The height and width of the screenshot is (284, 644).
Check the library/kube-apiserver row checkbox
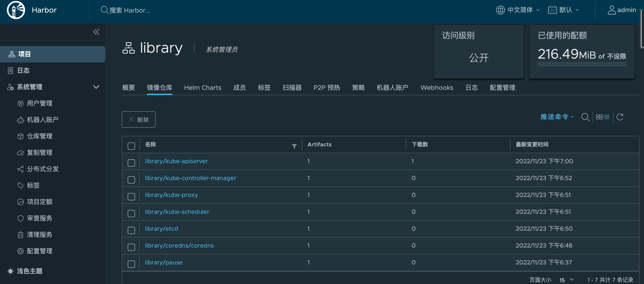point(131,163)
